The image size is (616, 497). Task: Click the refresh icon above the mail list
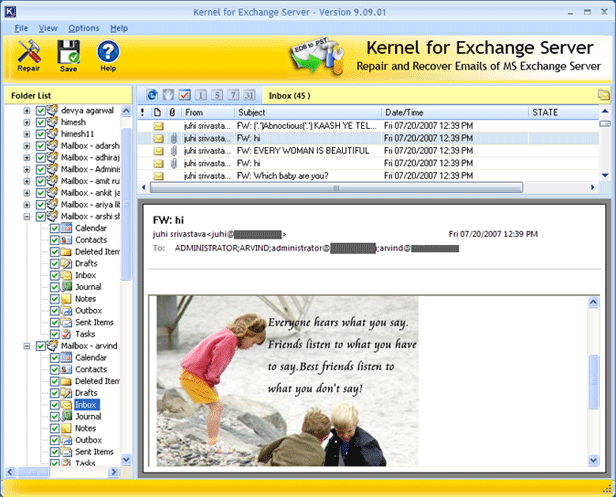coord(152,95)
